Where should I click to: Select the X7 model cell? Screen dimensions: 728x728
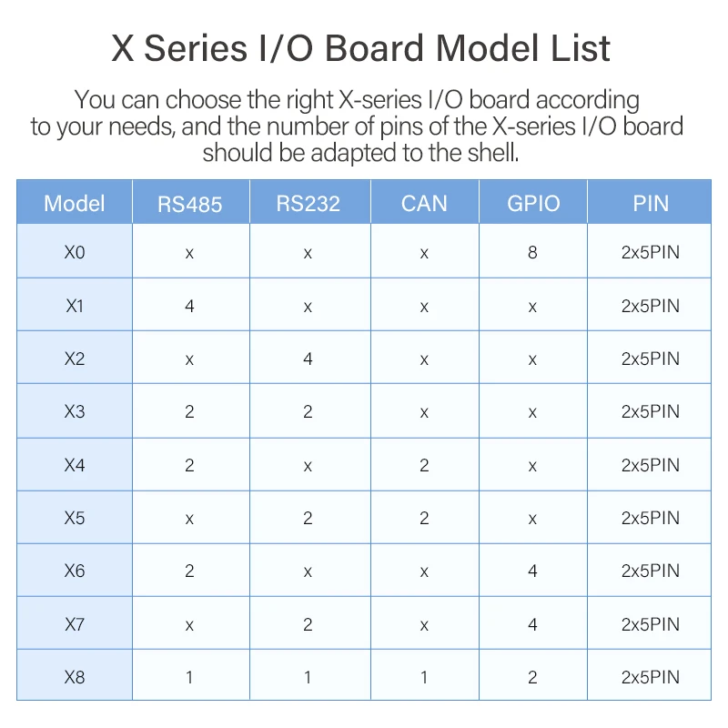75,624
